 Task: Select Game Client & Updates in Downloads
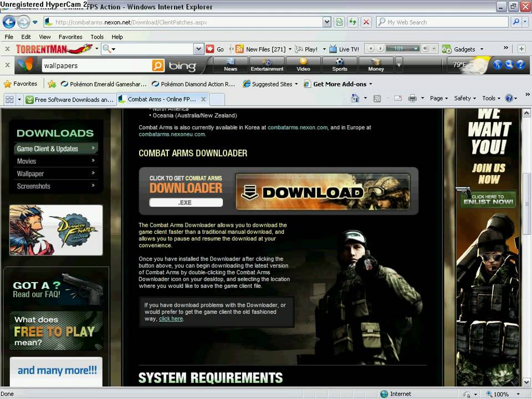coord(56,149)
